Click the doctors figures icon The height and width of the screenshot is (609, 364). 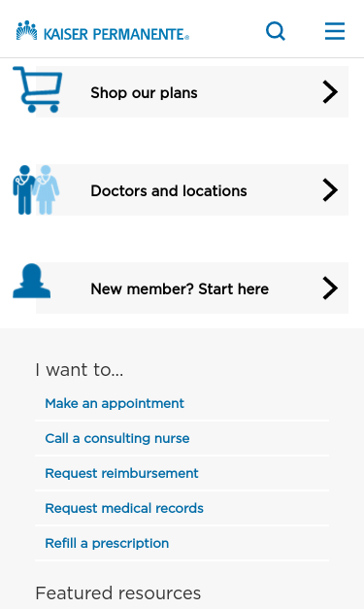coord(36,190)
